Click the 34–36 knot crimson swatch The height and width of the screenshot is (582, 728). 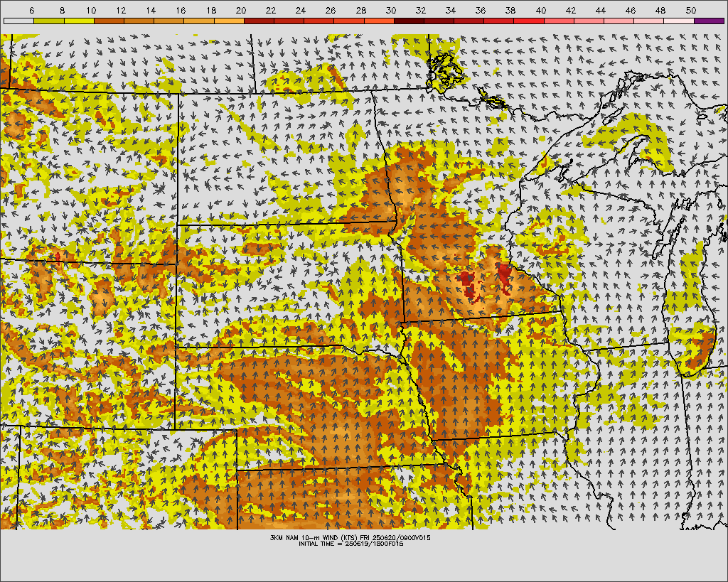point(469,21)
